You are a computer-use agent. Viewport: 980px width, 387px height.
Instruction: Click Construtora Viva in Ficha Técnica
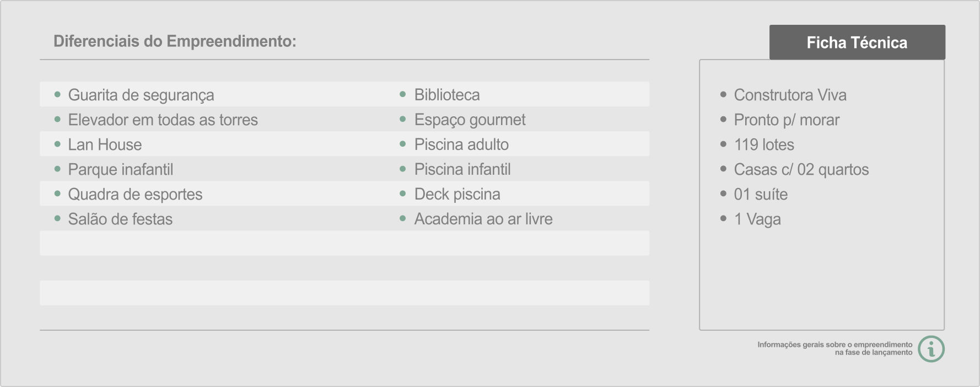coord(790,95)
